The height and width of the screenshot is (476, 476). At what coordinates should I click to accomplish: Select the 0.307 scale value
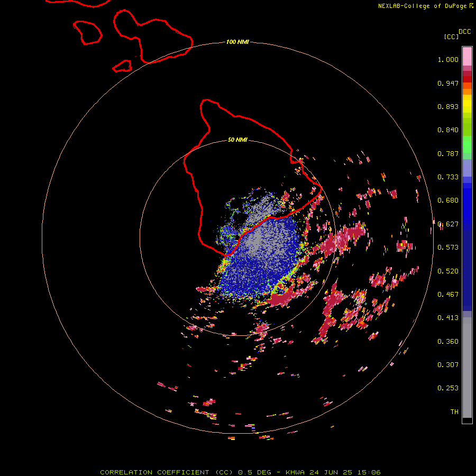[448, 365]
